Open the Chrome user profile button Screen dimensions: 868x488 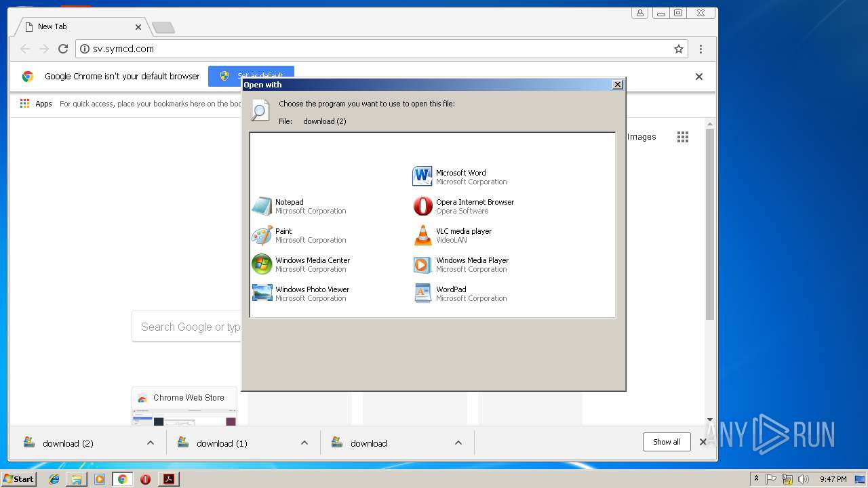[640, 13]
